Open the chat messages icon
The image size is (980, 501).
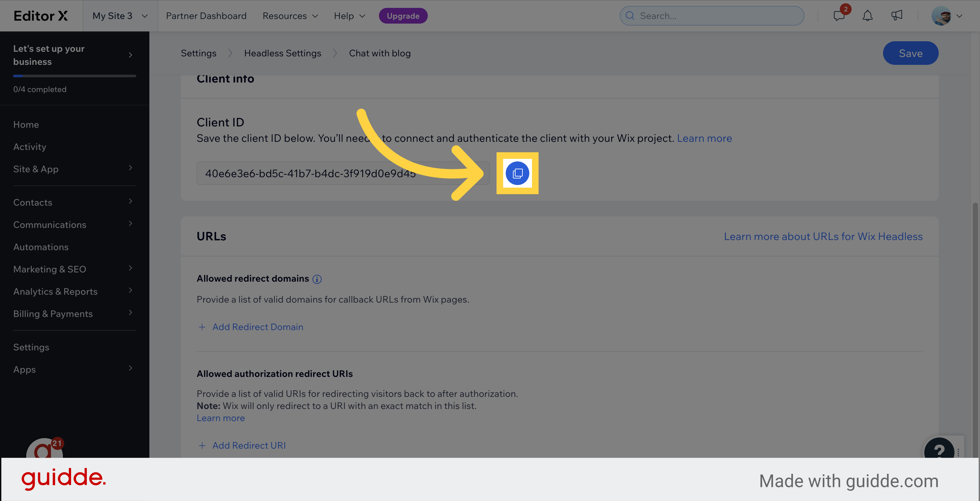(x=839, y=16)
